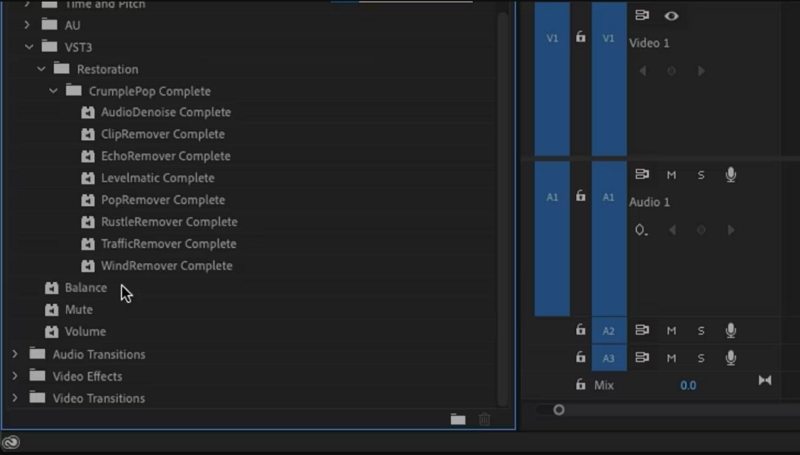Screen dimensions: 800x455
Task: Enable voice-over record on A3
Action: click(731, 358)
